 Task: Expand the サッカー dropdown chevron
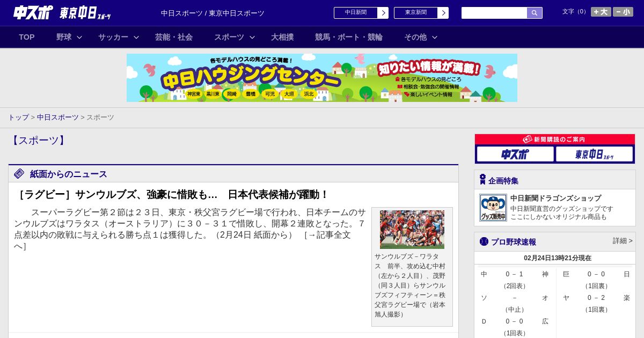point(136,37)
